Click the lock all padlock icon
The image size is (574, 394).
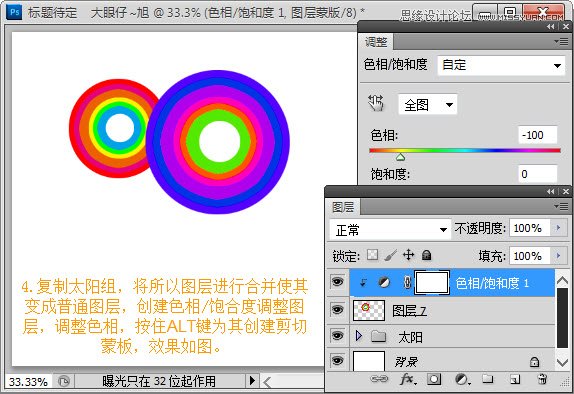point(426,254)
